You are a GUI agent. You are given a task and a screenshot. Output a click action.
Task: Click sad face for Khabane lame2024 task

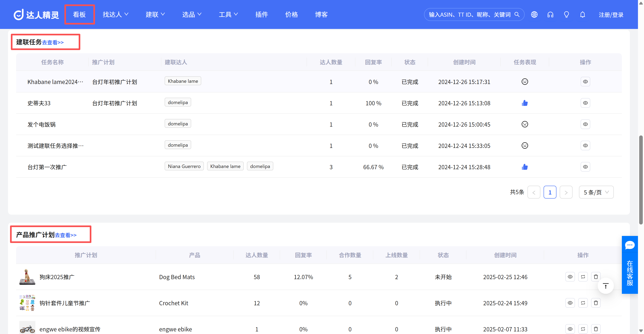(525, 82)
